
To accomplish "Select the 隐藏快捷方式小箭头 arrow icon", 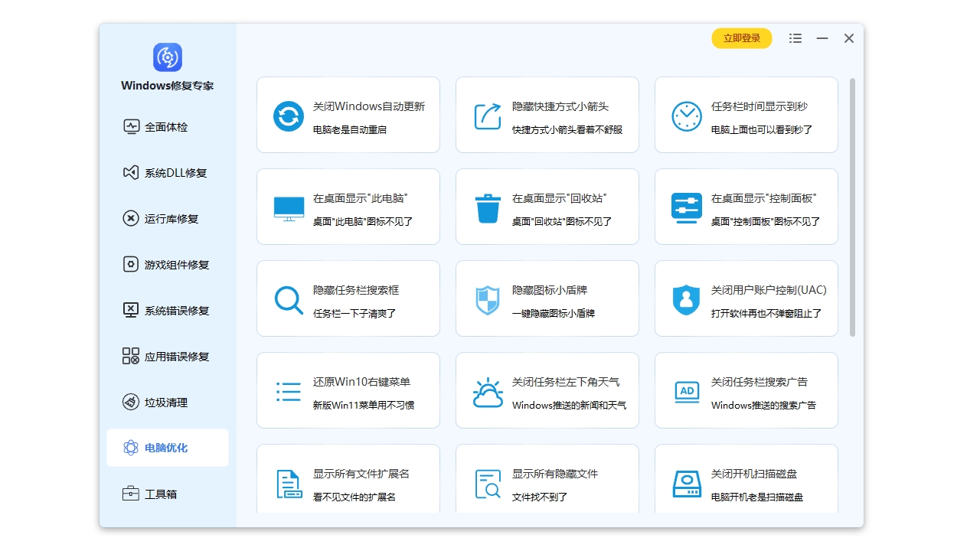I will [487, 115].
